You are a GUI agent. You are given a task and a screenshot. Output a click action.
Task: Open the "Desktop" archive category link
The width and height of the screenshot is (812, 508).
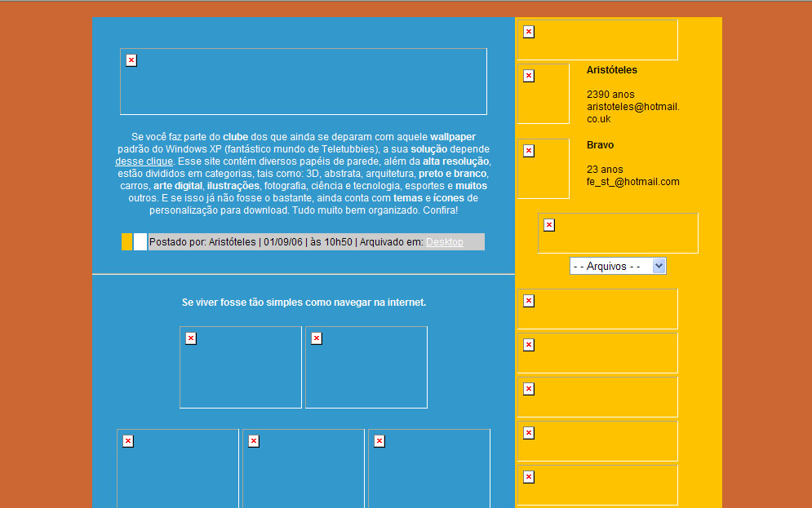click(x=444, y=242)
